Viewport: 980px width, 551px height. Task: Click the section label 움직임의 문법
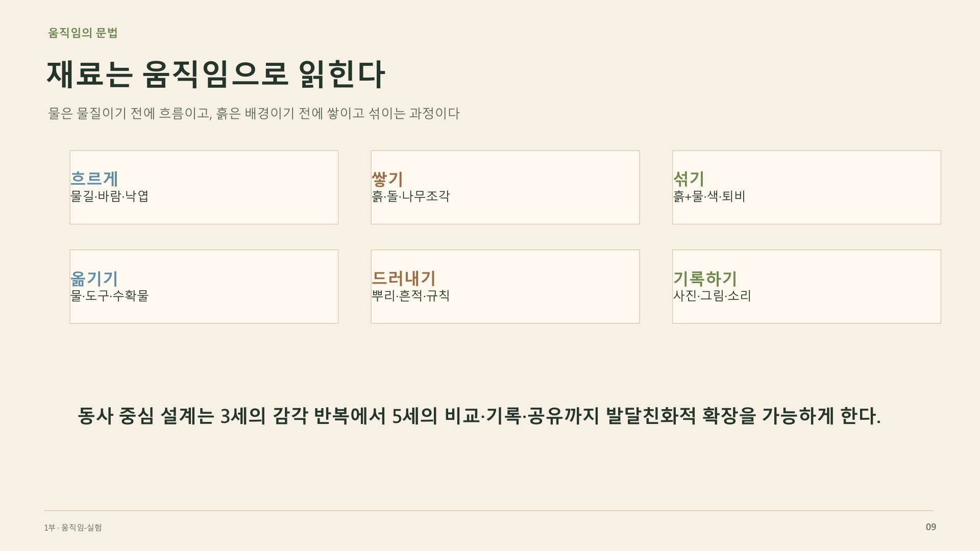point(83,33)
